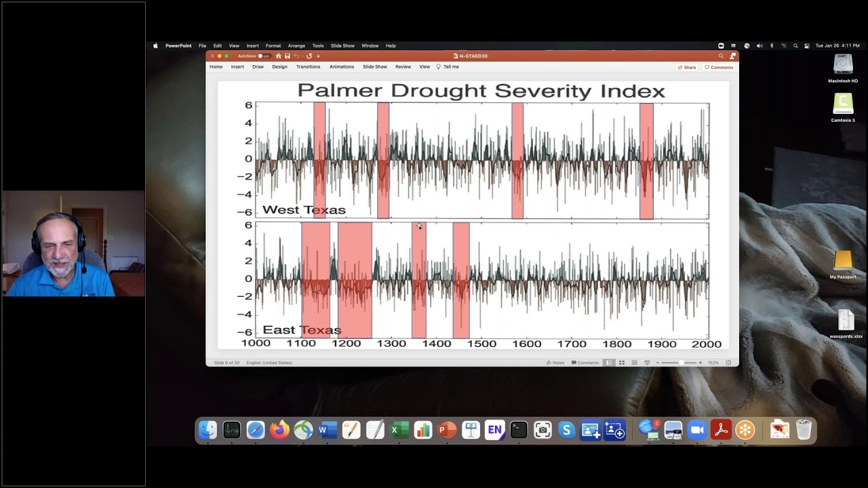Open the Window menu
Image resolution: width=868 pixels, height=488 pixels.
tap(370, 45)
